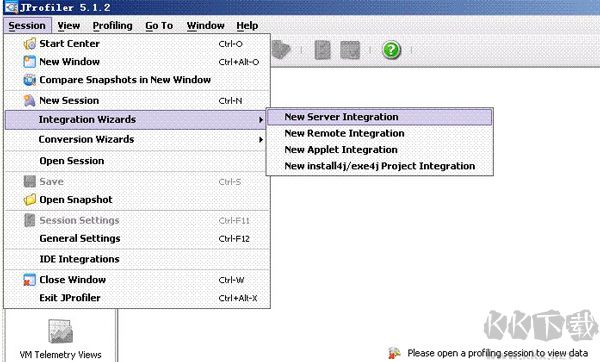Viewport: 600px width, 362px height.
Task: Choose Open Snapshot
Action: point(137,200)
